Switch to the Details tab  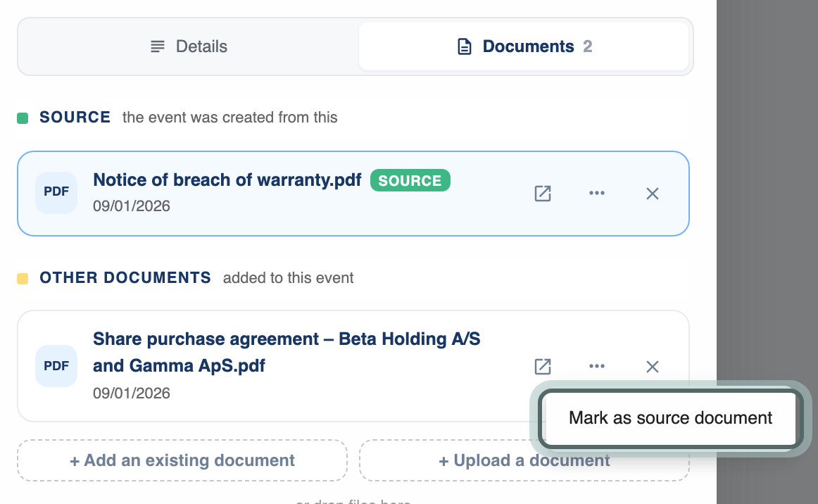pos(189,46)
